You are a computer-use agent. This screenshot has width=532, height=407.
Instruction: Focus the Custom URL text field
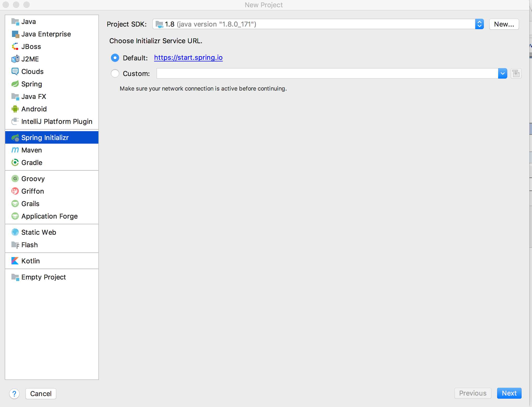[x=327, y=74]
